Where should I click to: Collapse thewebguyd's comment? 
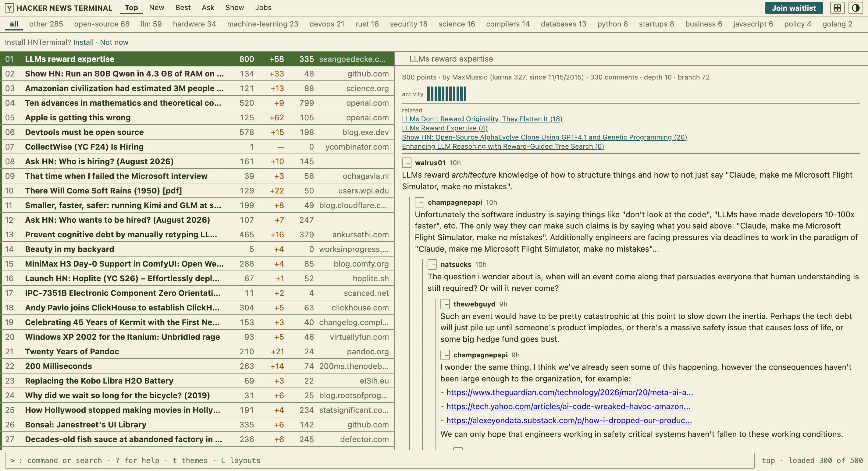[445, 304]
